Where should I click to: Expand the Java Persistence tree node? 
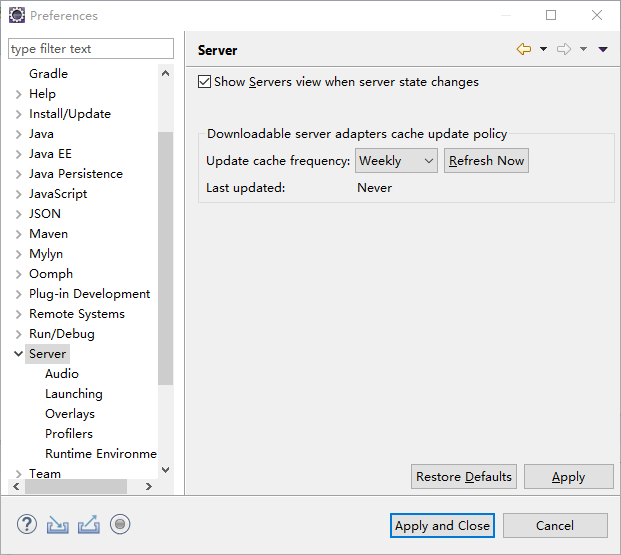coord(18,174)
